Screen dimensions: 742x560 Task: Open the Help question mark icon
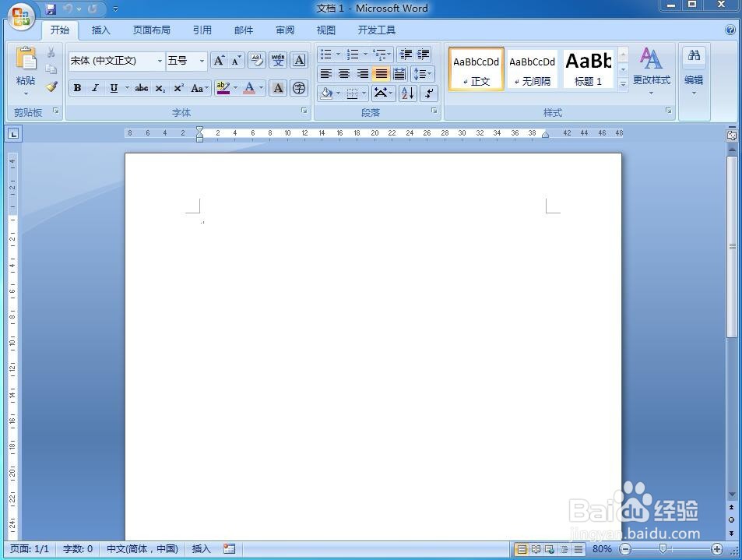[x=730, y=30]
